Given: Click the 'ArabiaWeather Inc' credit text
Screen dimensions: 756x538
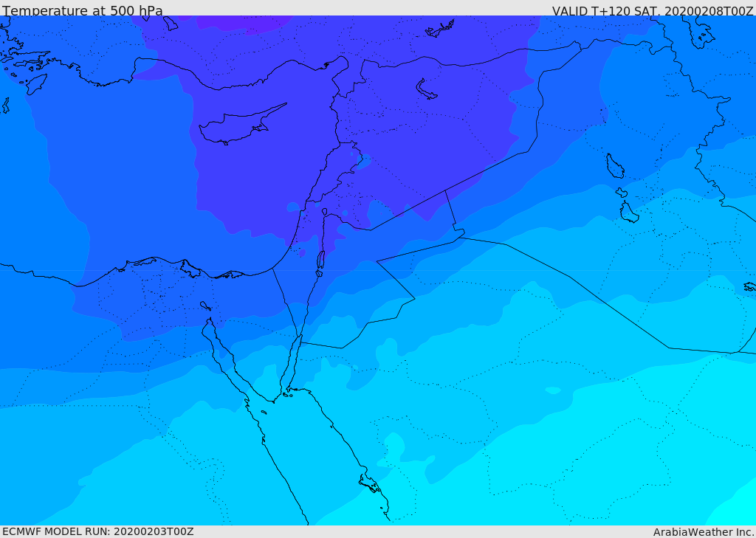Looking at the screenshot, I should [704, 532].
